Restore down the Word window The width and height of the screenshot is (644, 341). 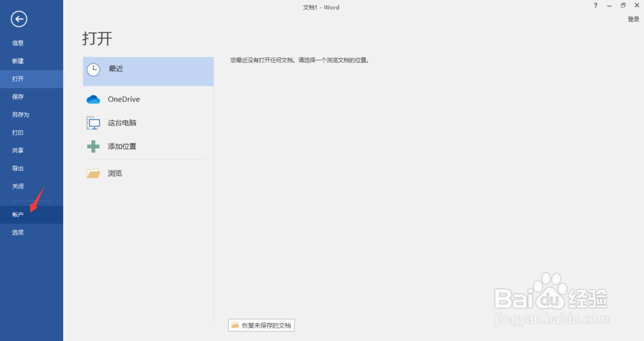tap(623, 5)
